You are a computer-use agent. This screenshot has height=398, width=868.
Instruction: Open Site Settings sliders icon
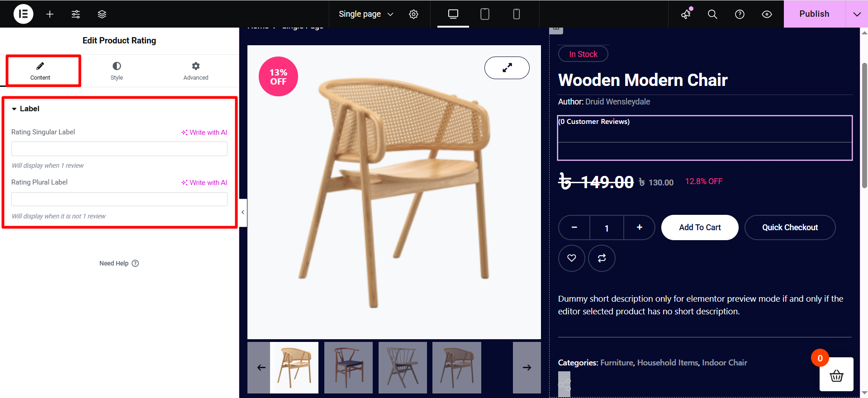click(76, 14)
